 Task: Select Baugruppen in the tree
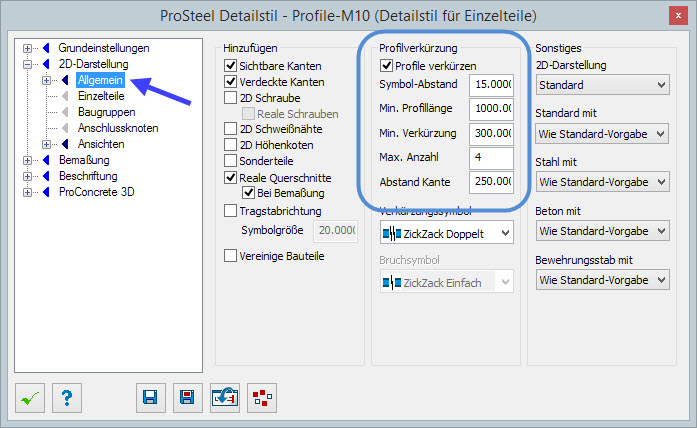coord(106,112)
